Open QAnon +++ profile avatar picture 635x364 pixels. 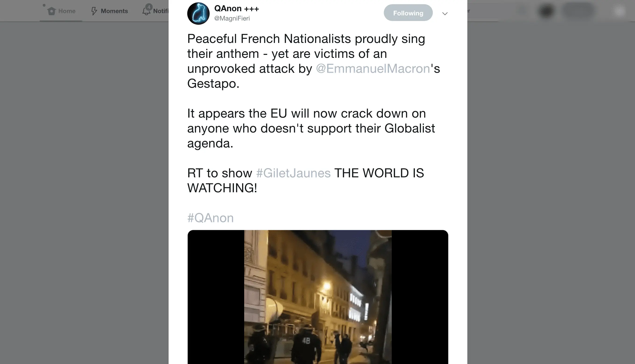[x=198, y=14]
